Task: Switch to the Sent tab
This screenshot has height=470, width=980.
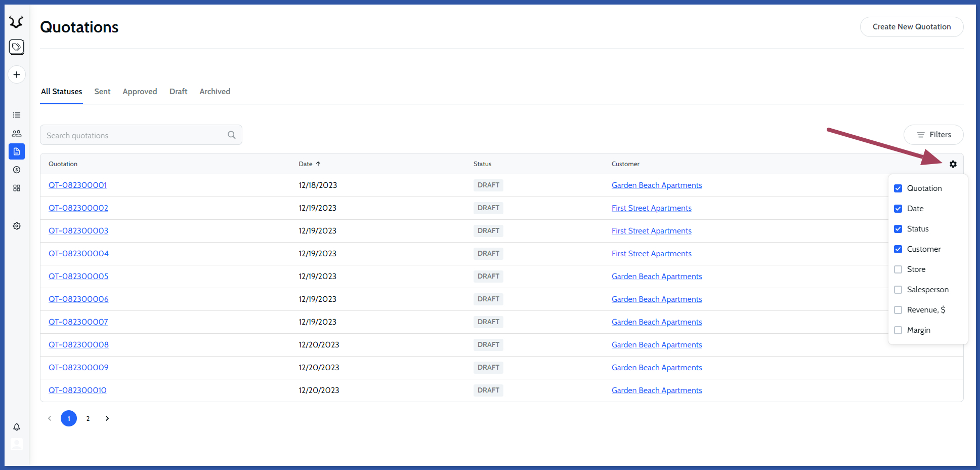Action: tap(102, 92)
